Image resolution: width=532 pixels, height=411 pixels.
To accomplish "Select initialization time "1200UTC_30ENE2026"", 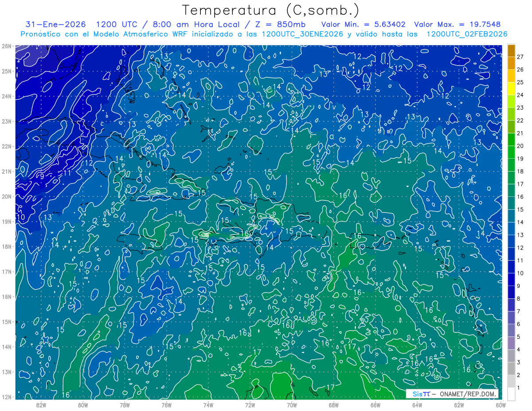I will click(302, 34).
